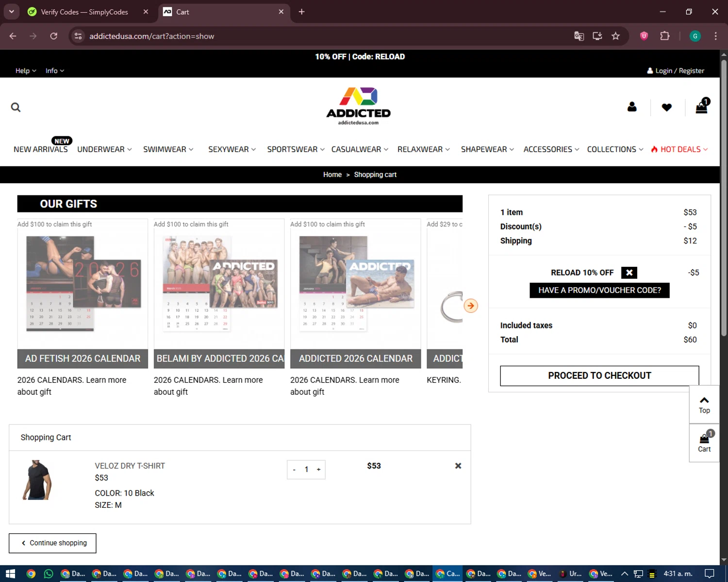Viewport: 728px width, 582px height.
Task: Remove the RELOAD 10% OFF promo code
Action: pyautogui.click(x=629, y=273)
